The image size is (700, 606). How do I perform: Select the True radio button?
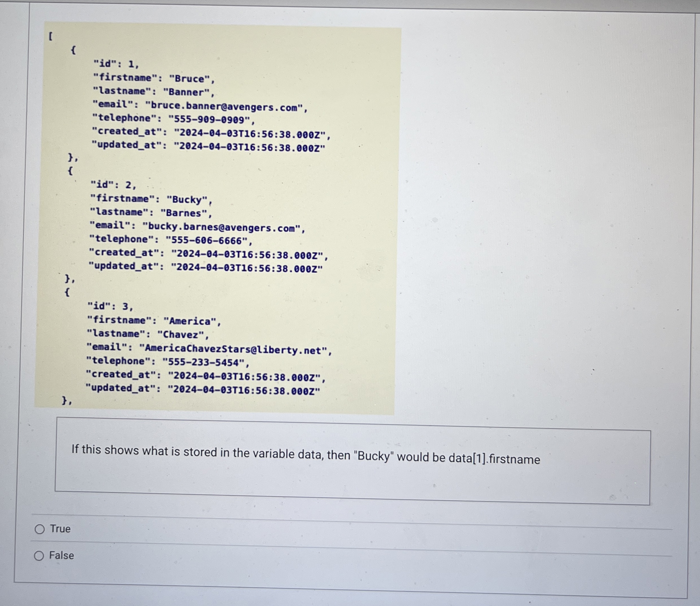[x=40, y=529]
